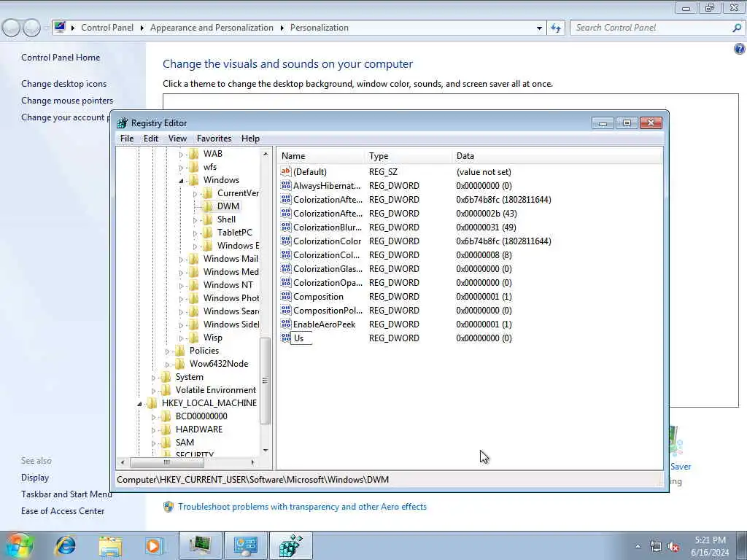Image resolution: width=747 pixels, height=560 pixels.
Task: Open Control Panel Home link
Action: [x=61, y=58]
